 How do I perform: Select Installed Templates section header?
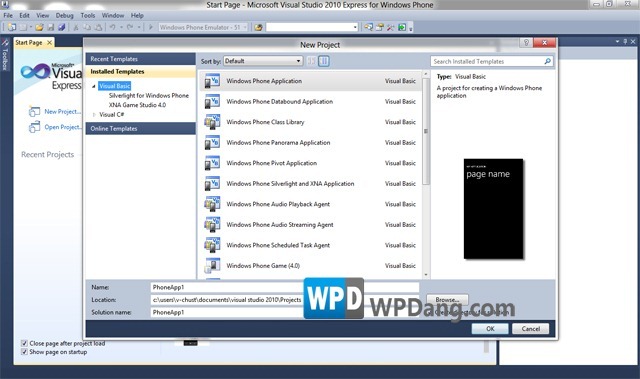[140, 71]
